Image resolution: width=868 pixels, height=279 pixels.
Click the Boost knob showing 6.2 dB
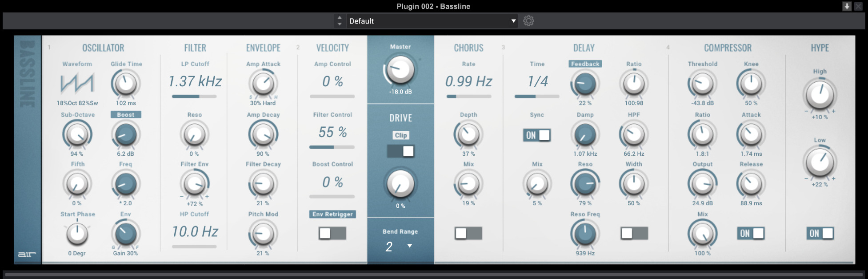tap(126, 134)
